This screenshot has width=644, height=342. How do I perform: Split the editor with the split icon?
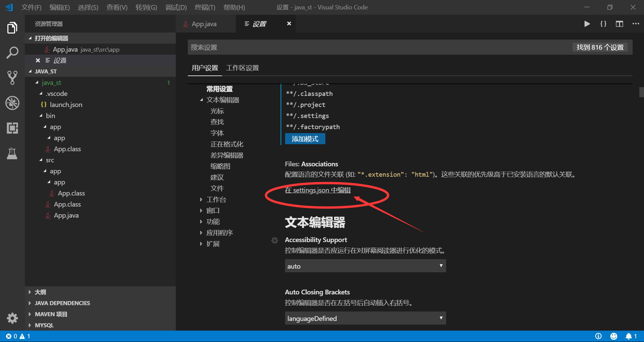pos(619,24)
